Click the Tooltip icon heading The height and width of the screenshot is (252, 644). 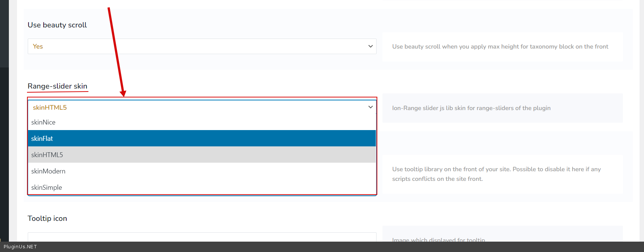point(47,218)
